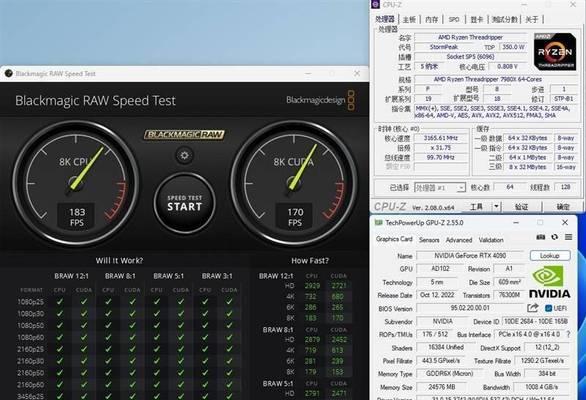Switch to CPU-Z SPD tab
This screenshot has width=586, height=400.
[x=454, y=19]
